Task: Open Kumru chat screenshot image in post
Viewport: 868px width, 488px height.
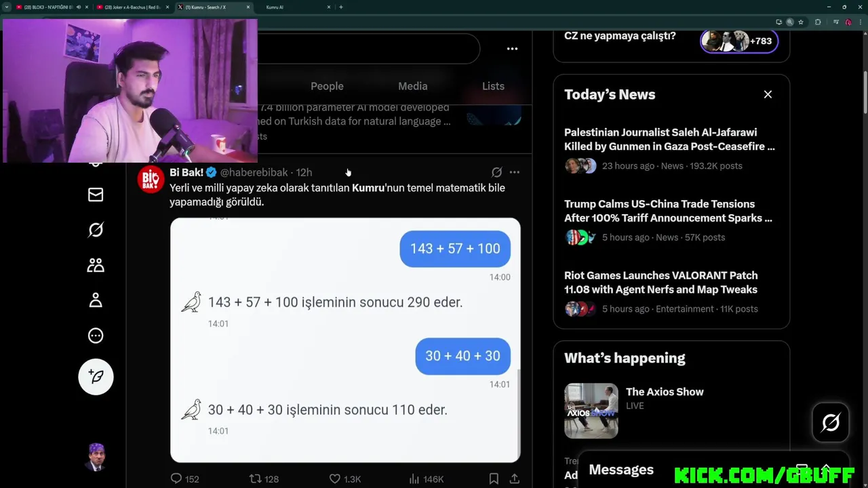Action: [345, 340]
